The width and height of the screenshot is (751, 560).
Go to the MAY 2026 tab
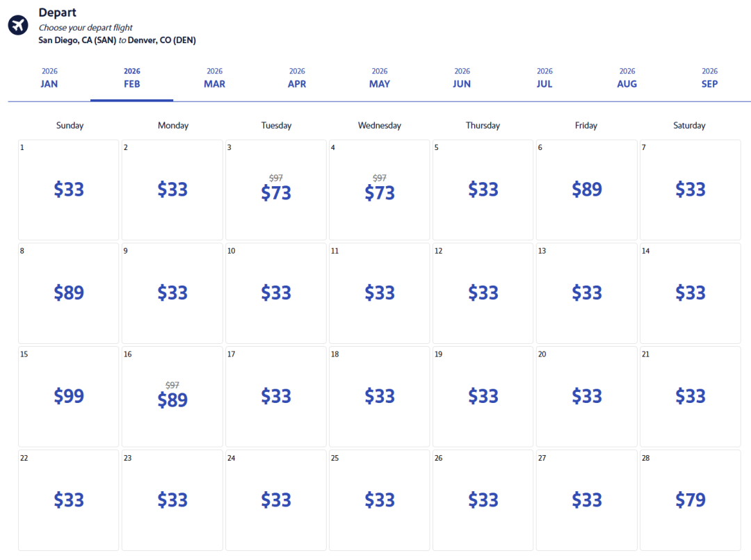coord(380,78)
